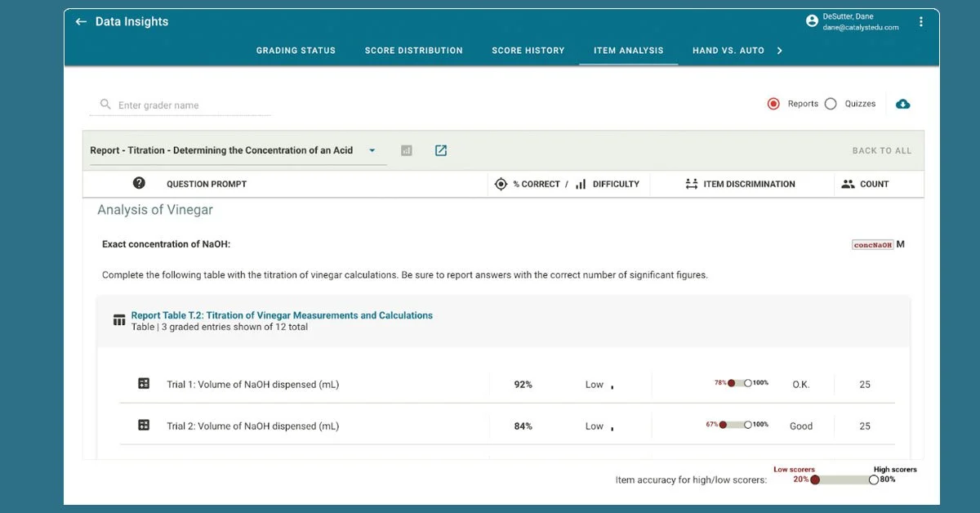The image size is (980, 513).
Task: Click the Back to All link
Action: click(x=882, y=150)
